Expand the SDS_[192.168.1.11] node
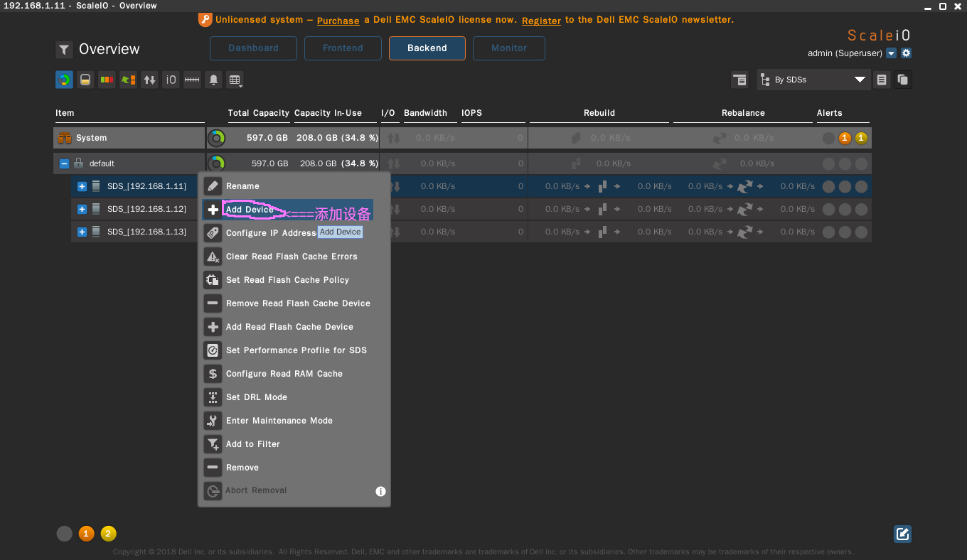The height and width of the screenshot is (560, 967). 82,186
